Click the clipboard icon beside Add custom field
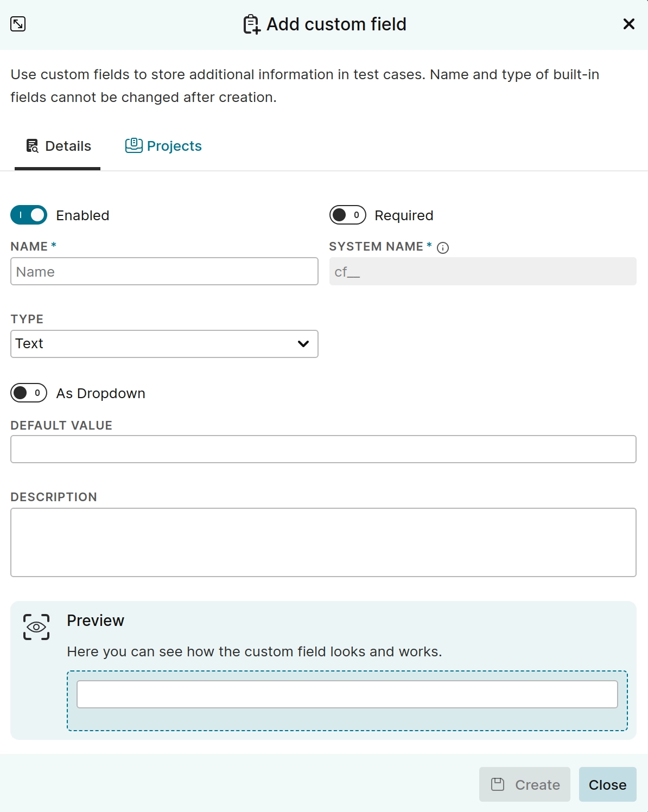 coord(251,24)
